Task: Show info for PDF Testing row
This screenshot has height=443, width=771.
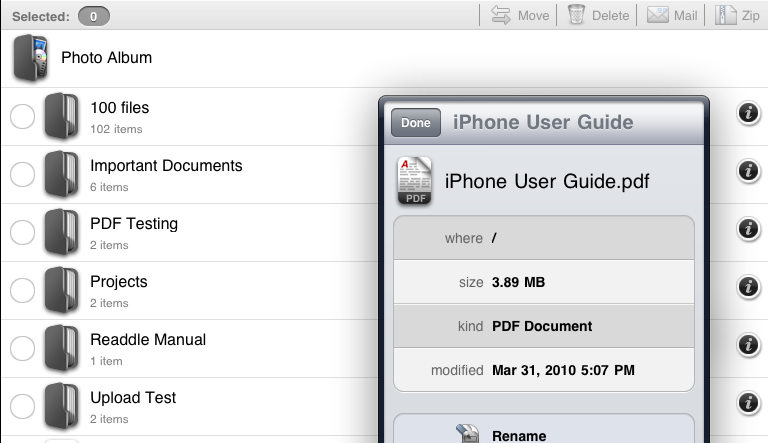Action: 748,229
